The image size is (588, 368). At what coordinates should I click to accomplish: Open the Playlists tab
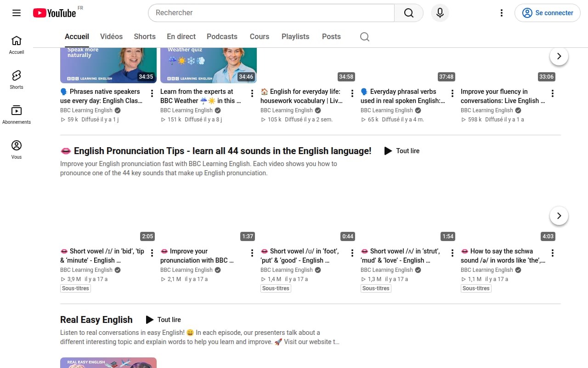pos(295,37)
